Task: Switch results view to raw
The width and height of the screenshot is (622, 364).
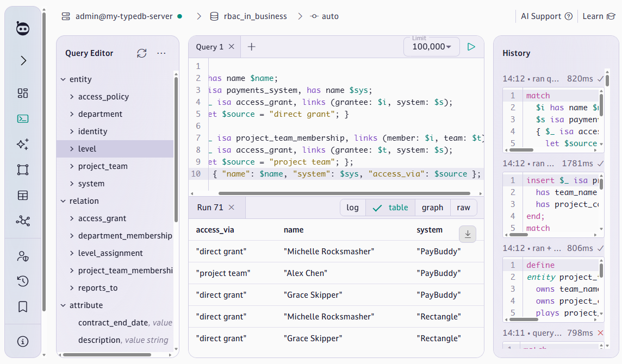Action: point(463,208)
